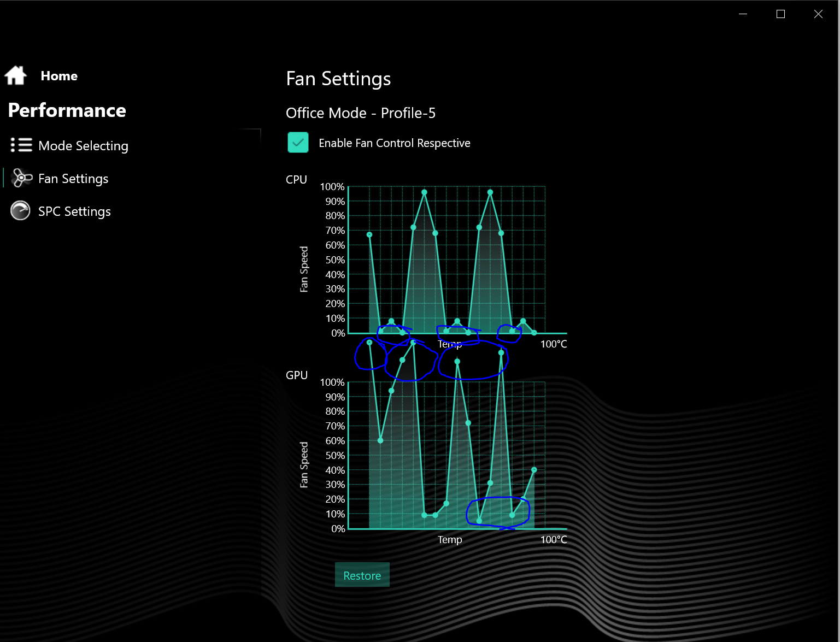840x642 pixels.
Task: Select the last CPU curve point at 0%
Action: (x=534, y=333)
